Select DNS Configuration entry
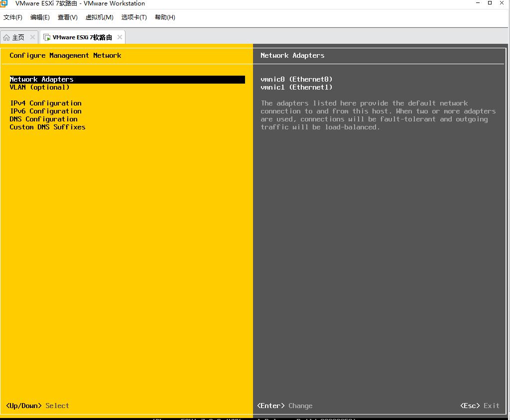The image size is (510, 420). click(x=44, y=119)
